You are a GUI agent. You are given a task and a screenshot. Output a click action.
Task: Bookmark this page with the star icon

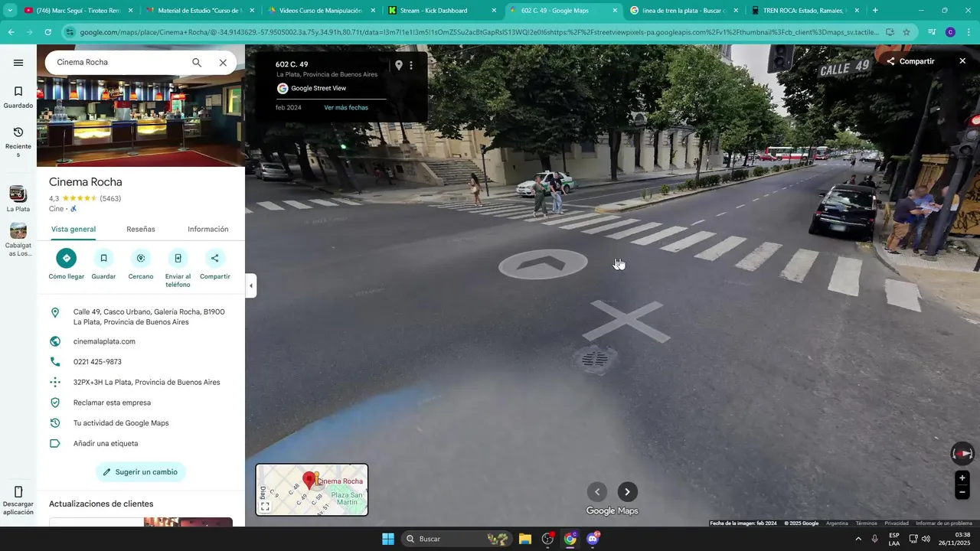(906, 32)
